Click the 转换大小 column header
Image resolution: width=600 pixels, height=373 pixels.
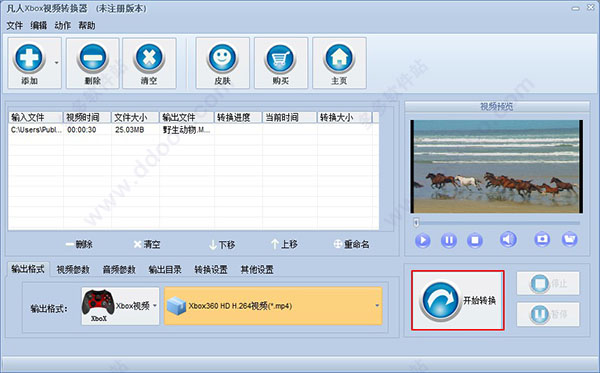point(344,117)
